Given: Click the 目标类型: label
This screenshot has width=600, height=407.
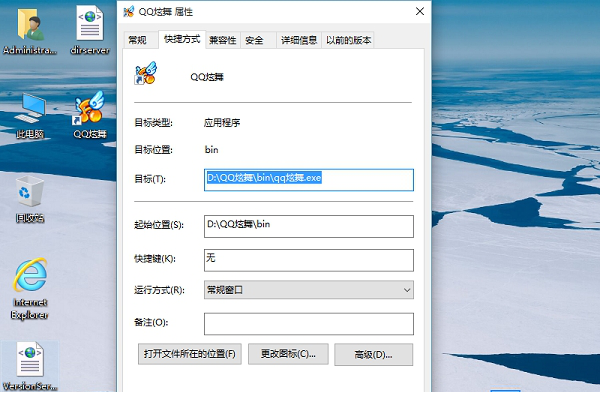Looking at the screenshot, I should [x=153, y=123].
